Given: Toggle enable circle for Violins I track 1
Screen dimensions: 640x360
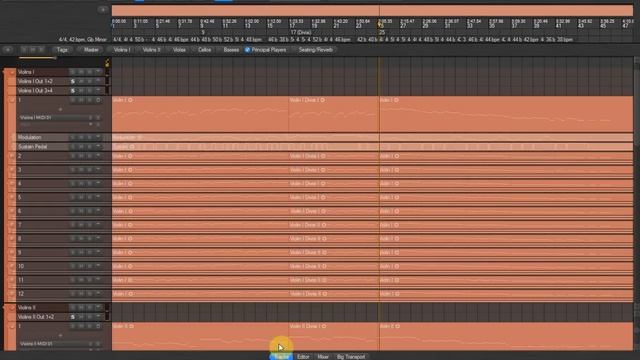Looking at the screenshot, I should pyautogui.click(x=12, y=100).
